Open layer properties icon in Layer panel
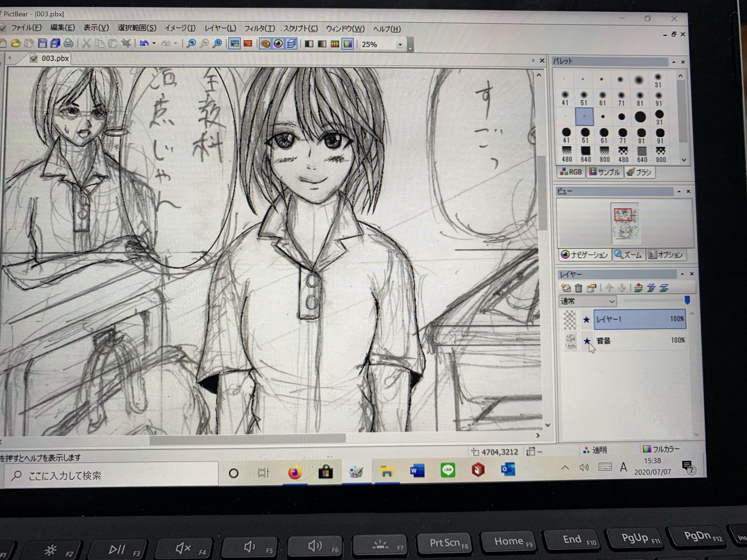 tap(592, 288)
